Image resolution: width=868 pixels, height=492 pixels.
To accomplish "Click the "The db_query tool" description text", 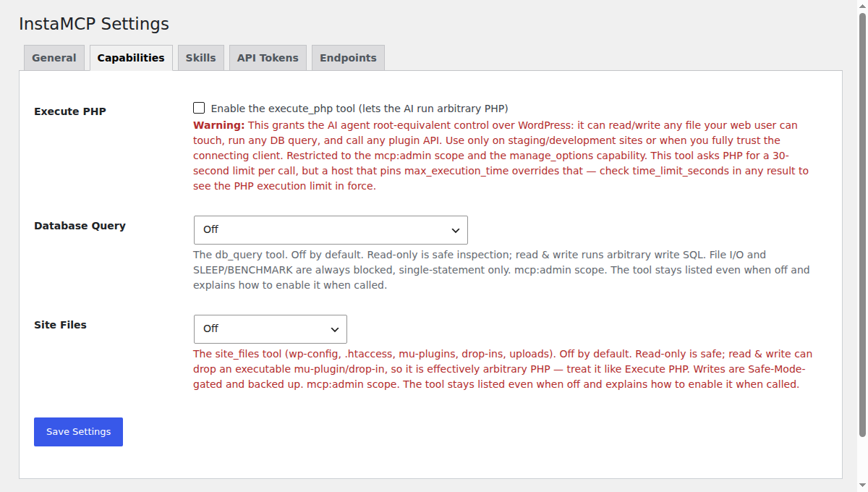I will (x=501, y=270).
